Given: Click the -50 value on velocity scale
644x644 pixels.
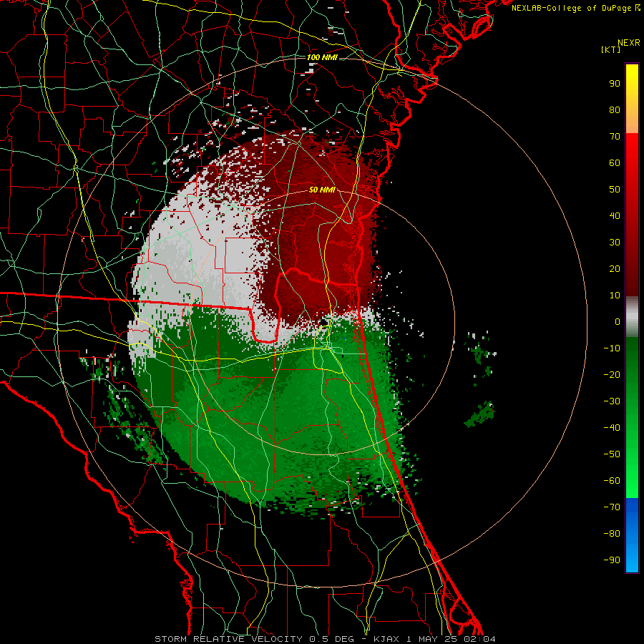Looking at the screenshot, I should point(612,454).
